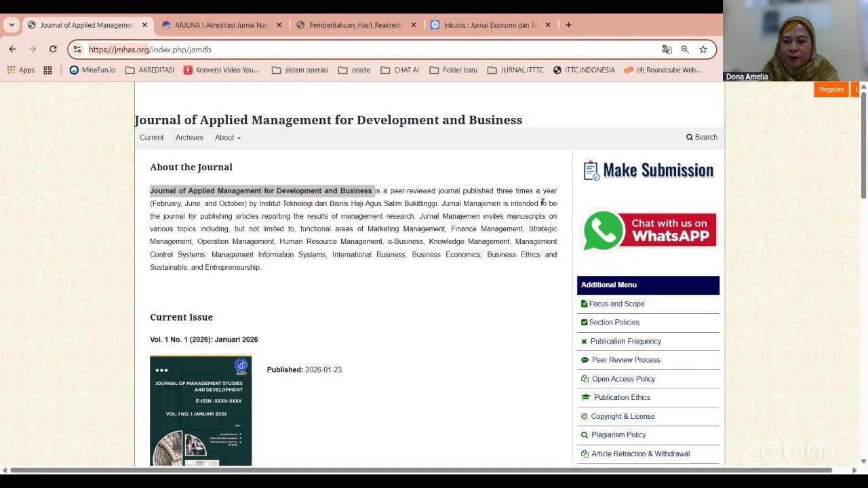Click the zoom magnifier icon in address bar

coord(685,49)
